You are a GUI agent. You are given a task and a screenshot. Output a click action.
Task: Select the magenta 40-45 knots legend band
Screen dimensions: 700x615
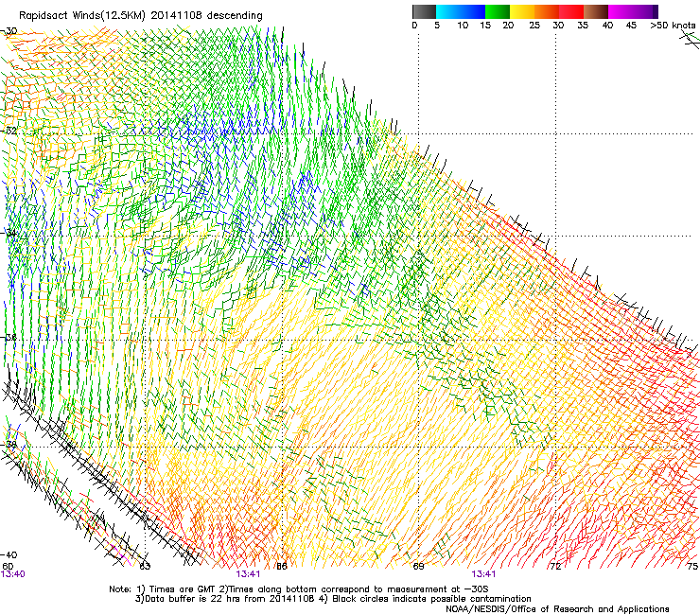(621, 11)
